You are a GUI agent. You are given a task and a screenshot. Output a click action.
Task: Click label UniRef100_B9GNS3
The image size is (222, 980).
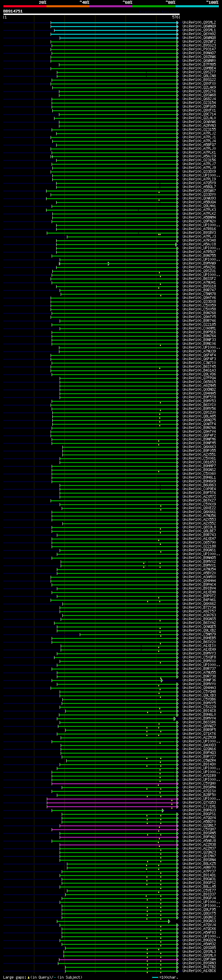point(199,921)
